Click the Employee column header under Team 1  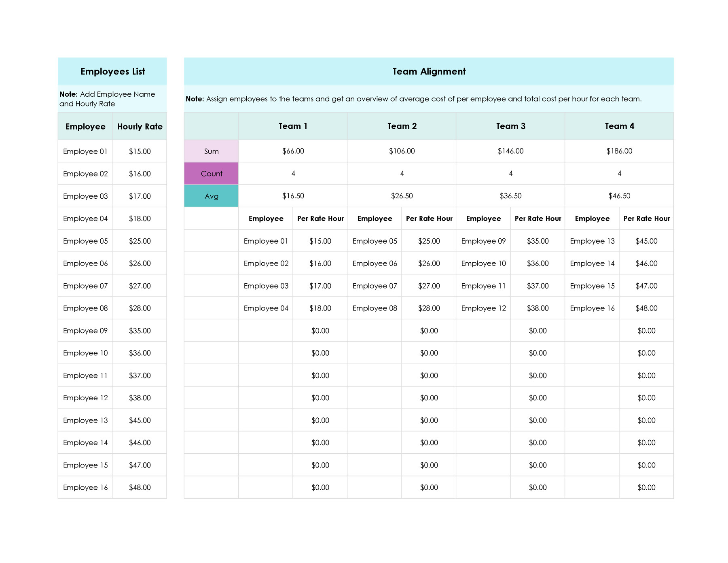pyautogui.click(x=266, y=218)
